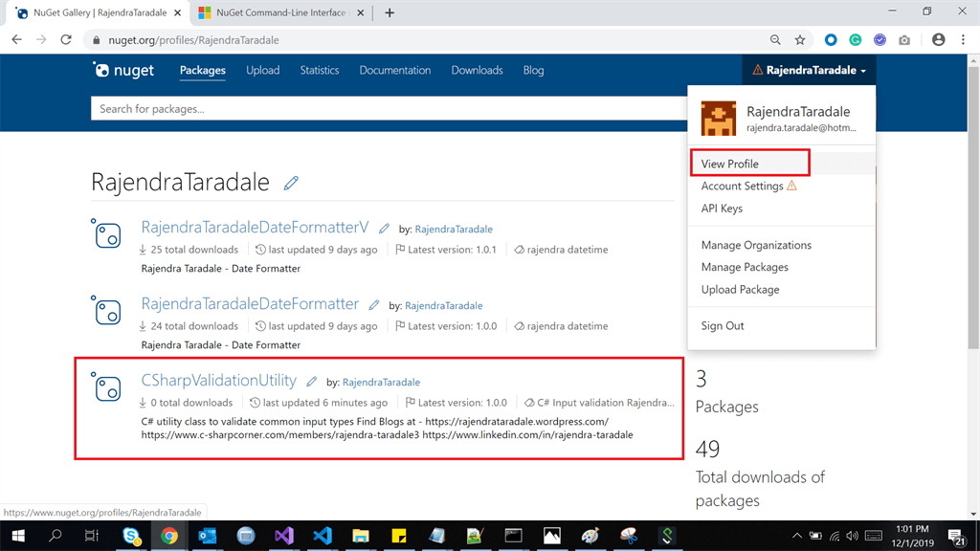Collapse the RajendraTaradale account dropdown
This screenshot has width=980, height=551.
coord(809,70)
